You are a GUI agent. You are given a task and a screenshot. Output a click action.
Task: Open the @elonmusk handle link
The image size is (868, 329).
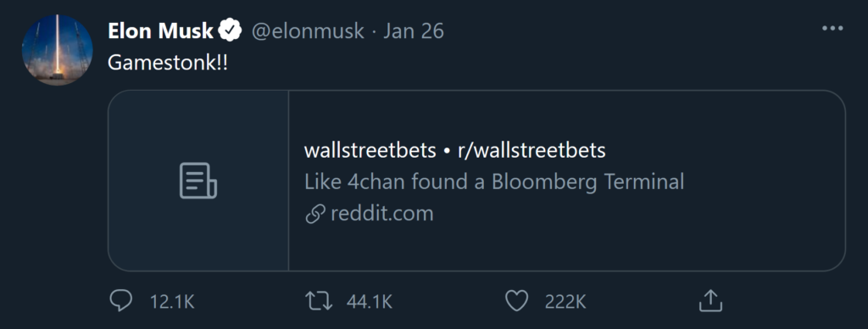tap(308, 31)
